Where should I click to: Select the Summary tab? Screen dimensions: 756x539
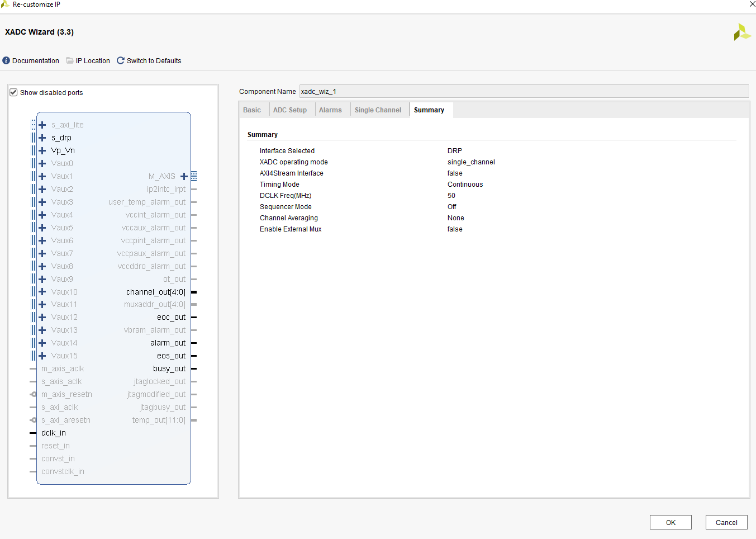pyautogui.click(x=429, y=110)
